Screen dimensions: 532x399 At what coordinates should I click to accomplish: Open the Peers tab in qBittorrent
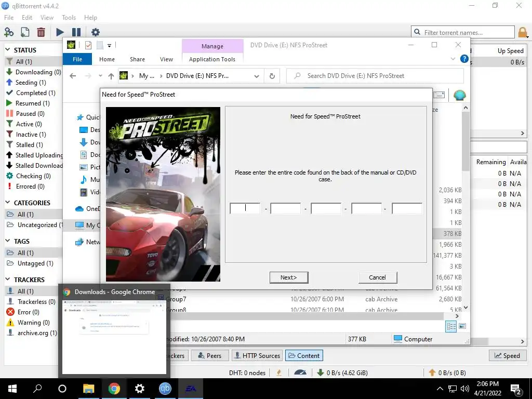[210, 355]
